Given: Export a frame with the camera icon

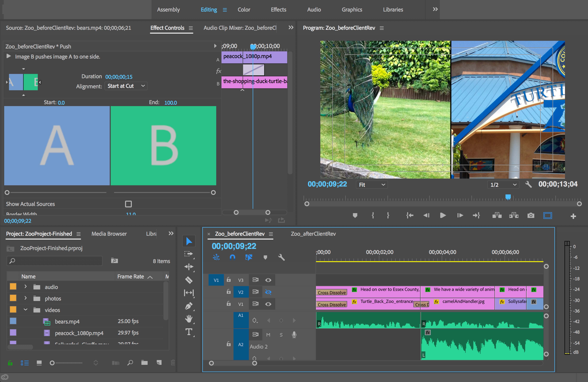Looking at the screenshot, I should click(531, 215).
